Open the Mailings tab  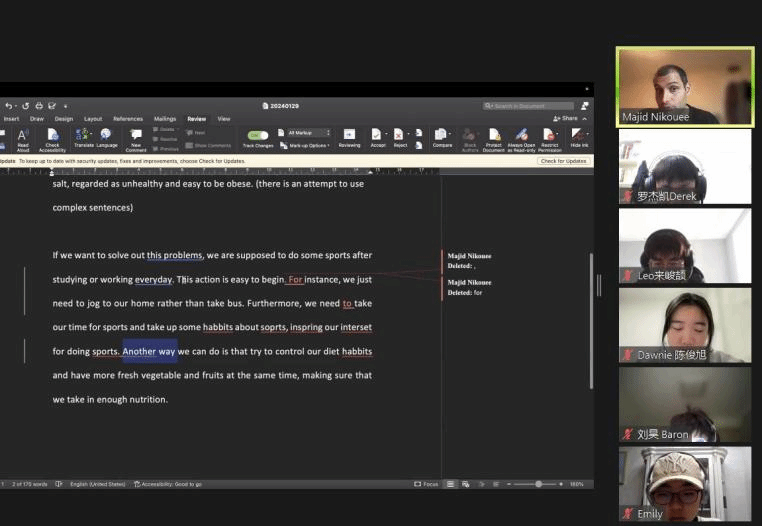[165, 119]
